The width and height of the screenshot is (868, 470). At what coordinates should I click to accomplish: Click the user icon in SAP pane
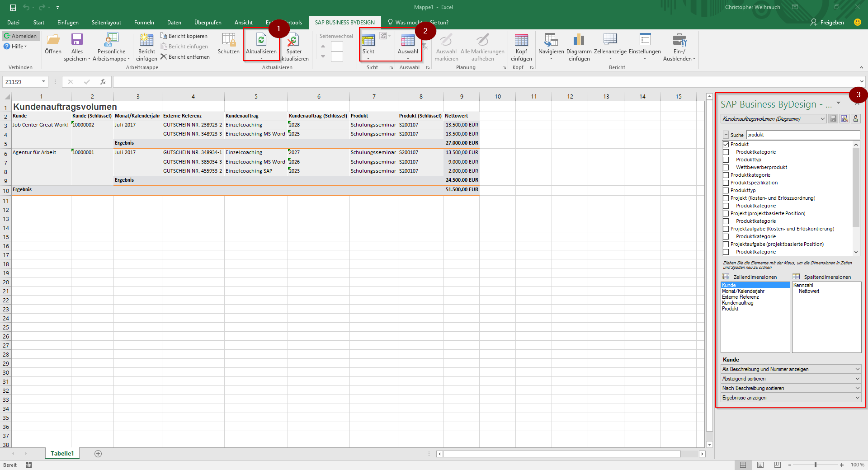[x=855, y=119]
